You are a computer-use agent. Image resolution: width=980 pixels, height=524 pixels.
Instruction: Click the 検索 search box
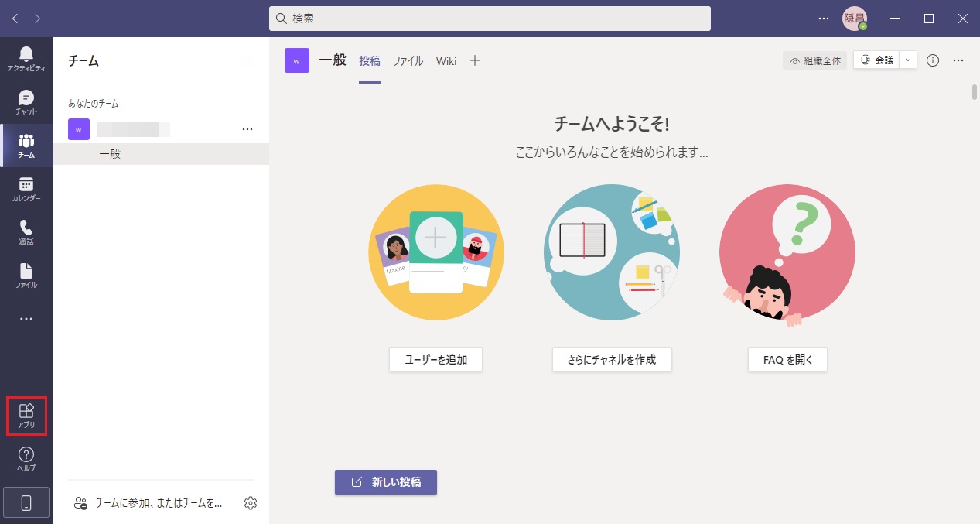click(x=490, y=18)
